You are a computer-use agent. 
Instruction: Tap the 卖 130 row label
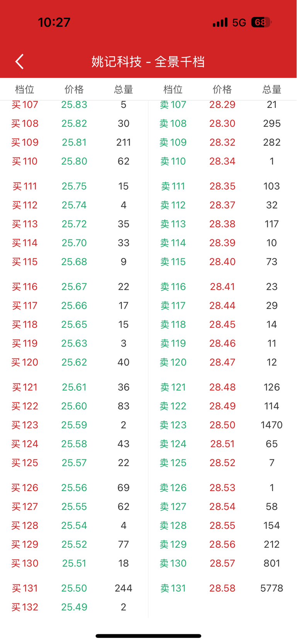[x=173, y=564]
